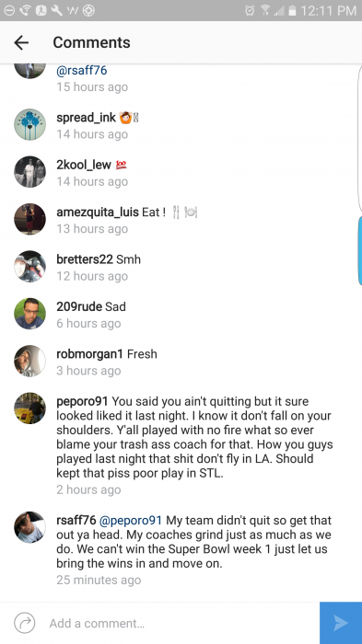Open the @rsaff76 mention at the top
This screenshot has width=362, height=644.
(x=82, y=70)
